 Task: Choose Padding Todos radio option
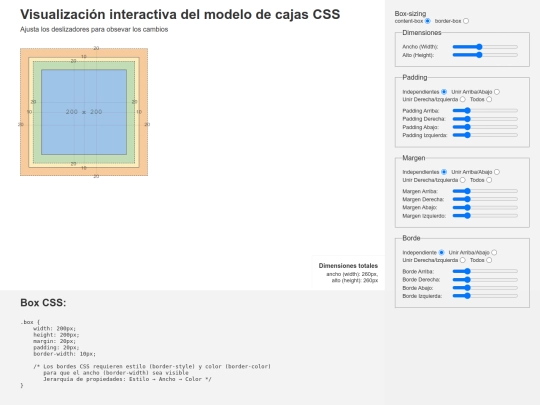pyautogui.click(x=489, y=100)
